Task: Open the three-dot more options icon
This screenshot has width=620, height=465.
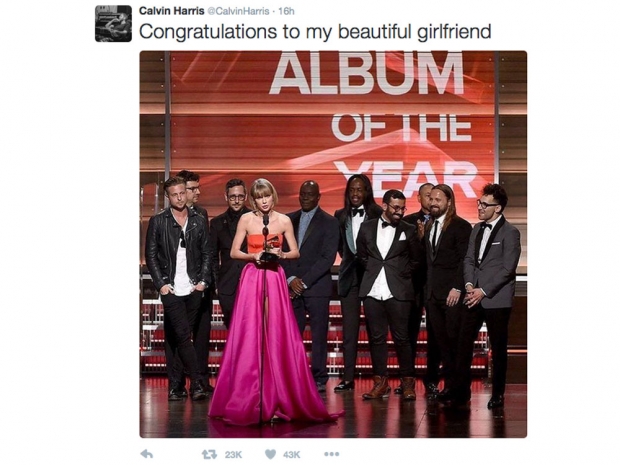Action: [x=331, y=454]
